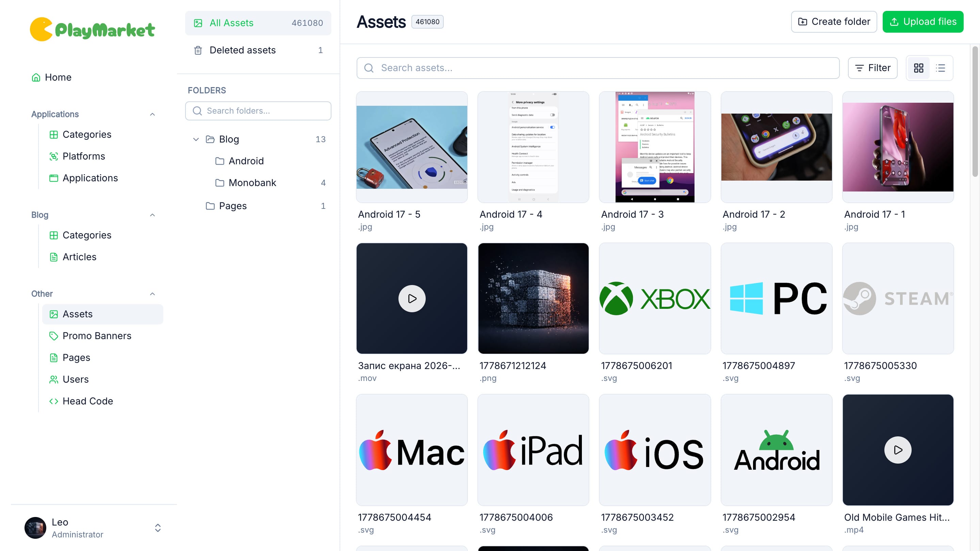
Task: Open the Blog folder
Action: (258, 139)
